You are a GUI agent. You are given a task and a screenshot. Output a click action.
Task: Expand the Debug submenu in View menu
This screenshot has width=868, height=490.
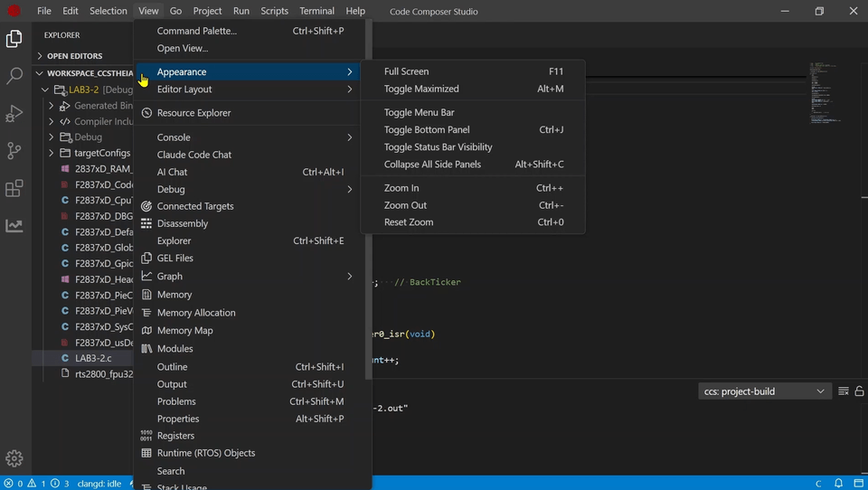tap(249, 189)
